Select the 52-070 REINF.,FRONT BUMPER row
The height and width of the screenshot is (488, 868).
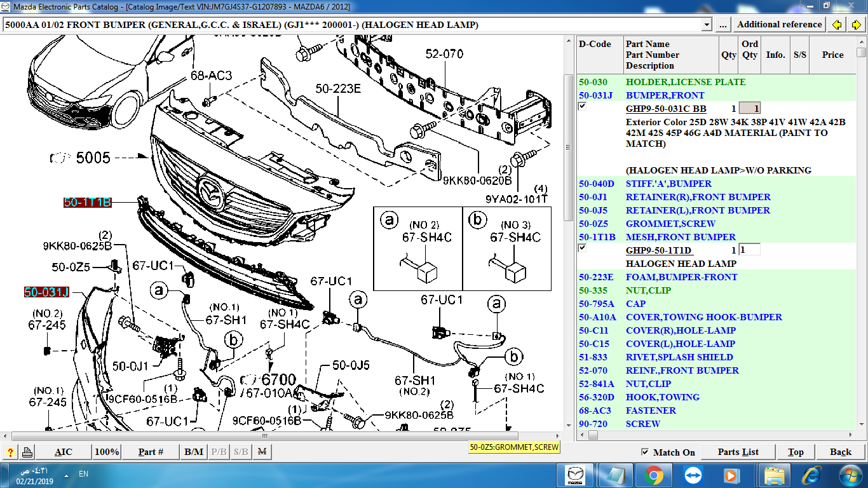(x=715, y=370)
